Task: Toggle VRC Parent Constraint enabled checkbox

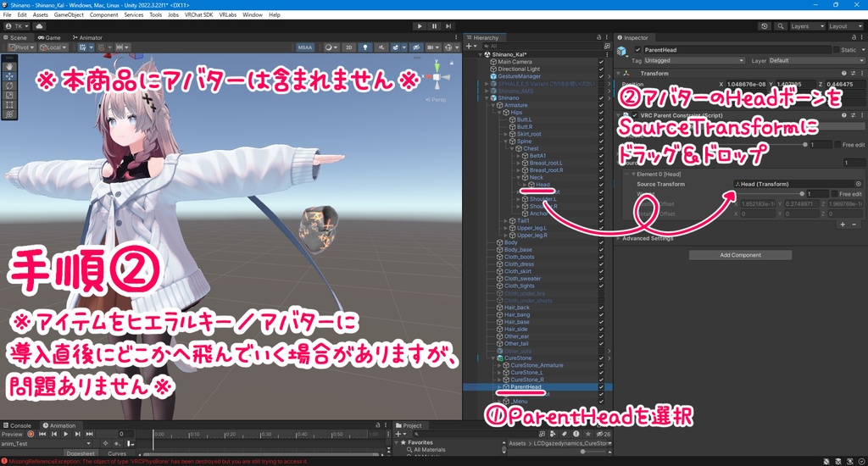Action: (634, 116)
